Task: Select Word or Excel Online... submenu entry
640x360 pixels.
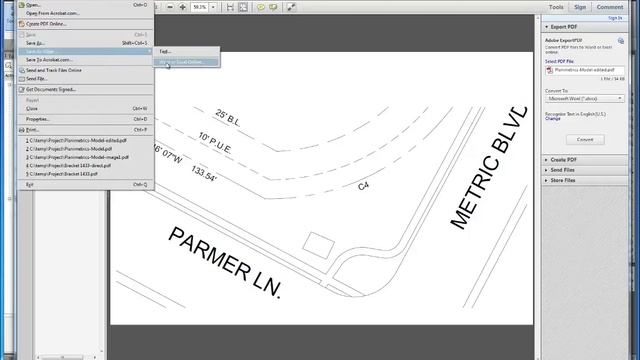Action: click(x=187, y=62)
